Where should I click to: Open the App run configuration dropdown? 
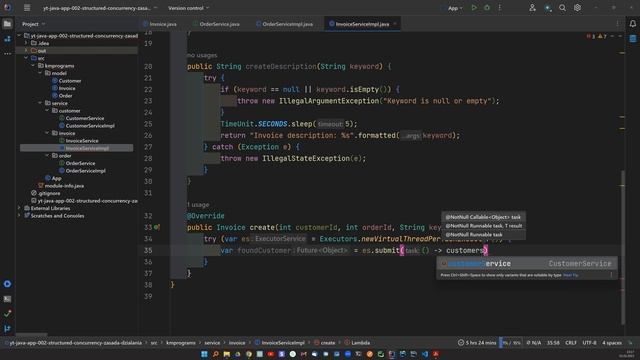[x=452, y=8]
